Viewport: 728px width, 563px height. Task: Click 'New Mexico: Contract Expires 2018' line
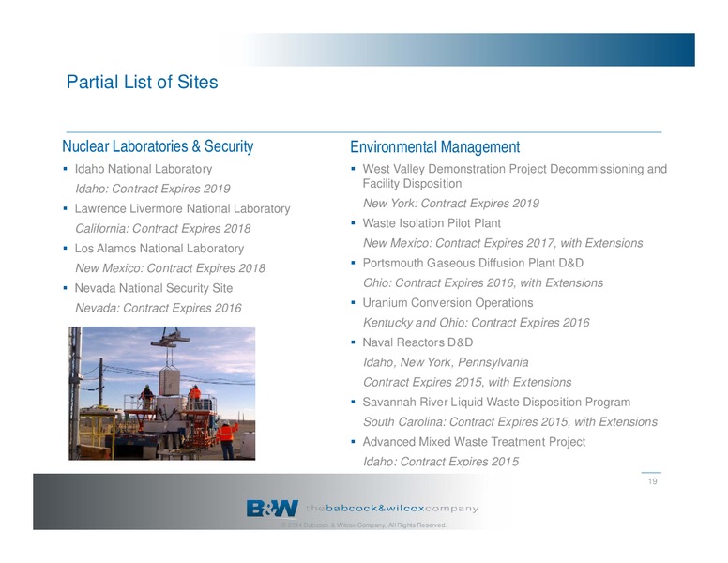pyautogui.click(x=171, y=268)
